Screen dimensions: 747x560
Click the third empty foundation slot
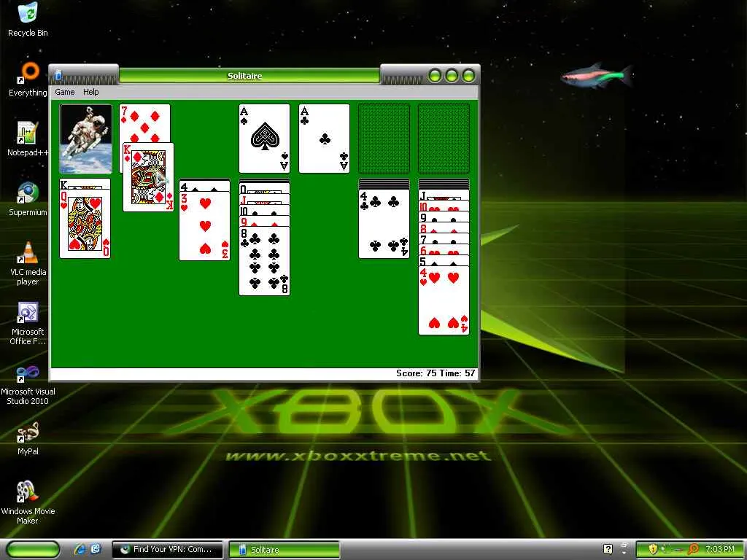tap(384, 139)
